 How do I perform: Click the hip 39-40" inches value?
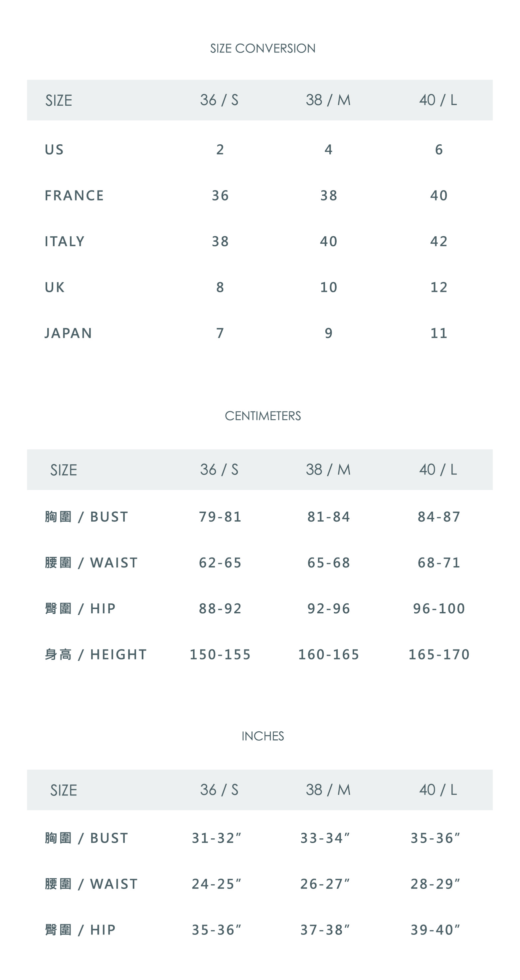point(435,930)
